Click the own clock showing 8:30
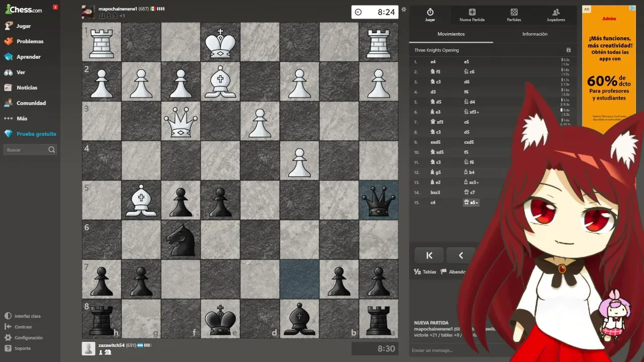The width and height of the screenshot is (644, 362). [375, 348]
